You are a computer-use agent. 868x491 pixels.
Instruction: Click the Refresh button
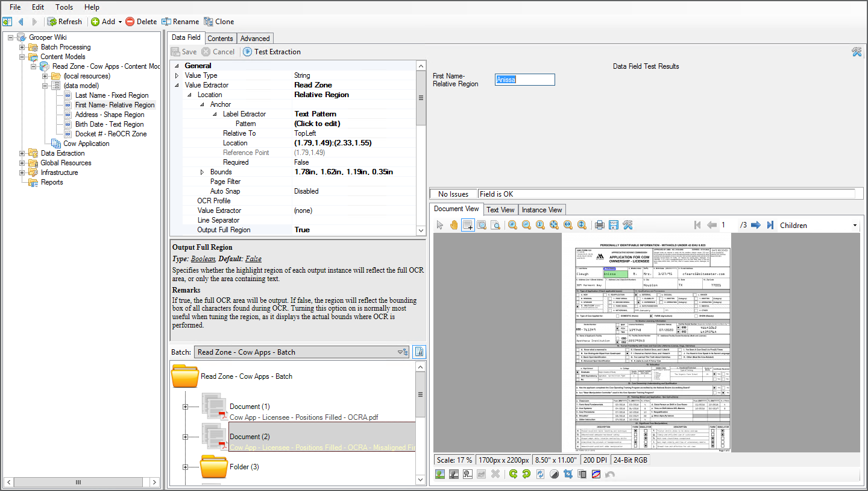coord(64,22)
